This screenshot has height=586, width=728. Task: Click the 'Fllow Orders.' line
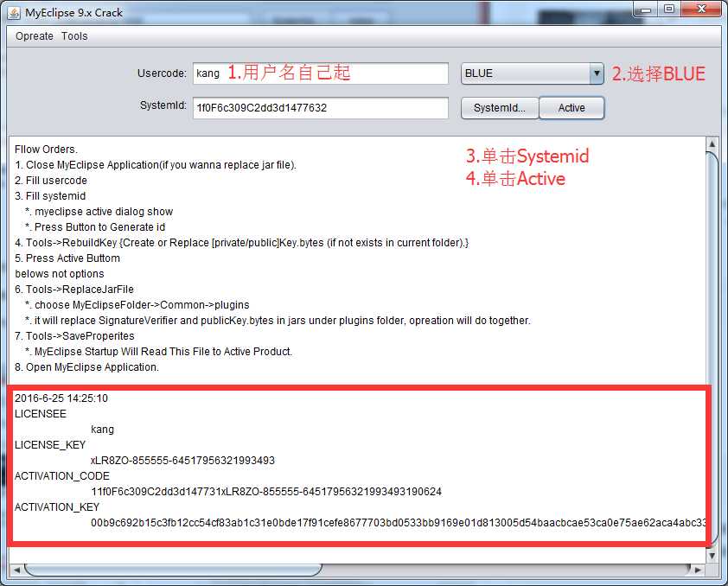click(46, 150)
